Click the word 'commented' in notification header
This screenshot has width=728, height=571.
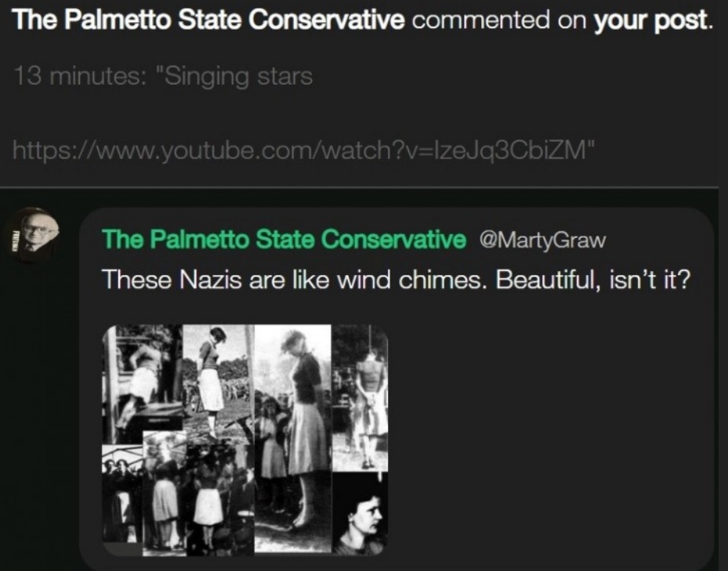[481, 20]
